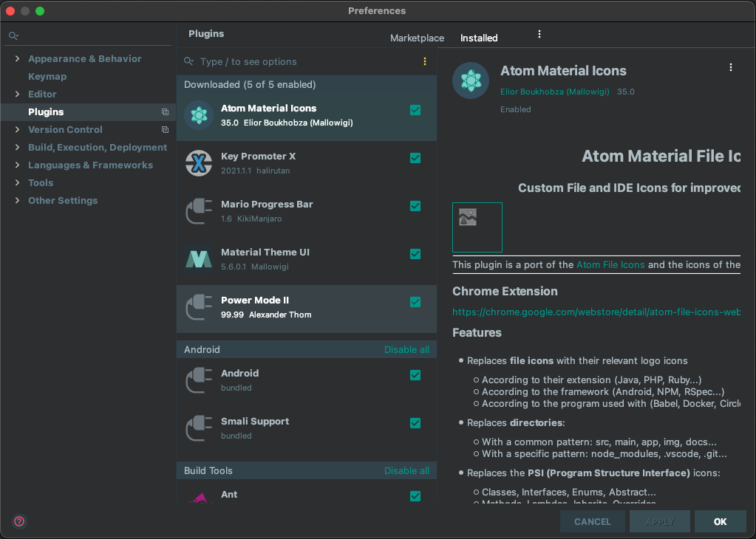The image size is (756, 539).
Task: Toggle the Android bundled plugin checkbox
Action: (415, 375)
